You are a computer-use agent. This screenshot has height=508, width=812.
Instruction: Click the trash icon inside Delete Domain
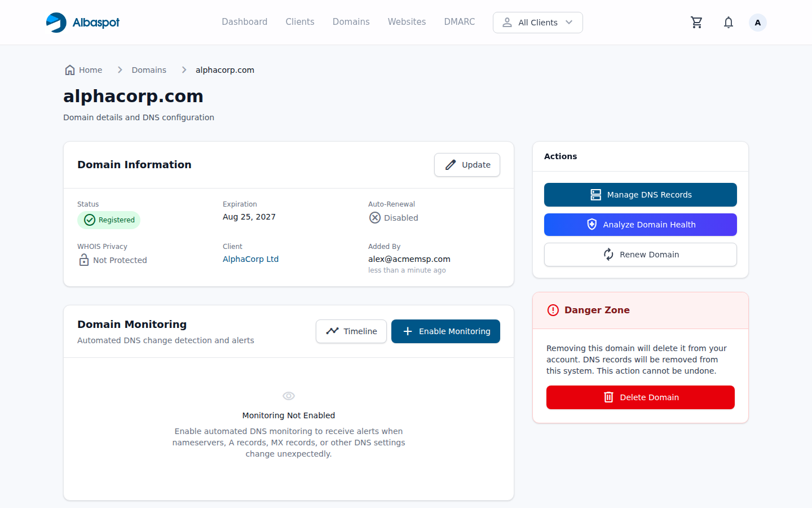click(608, 397)
